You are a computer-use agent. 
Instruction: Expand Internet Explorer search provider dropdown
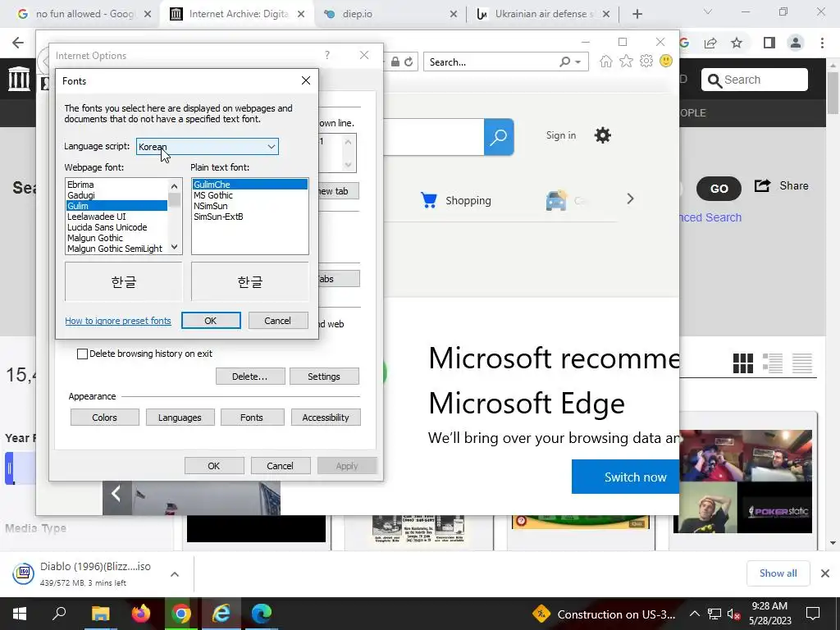[x=578, y=62]
